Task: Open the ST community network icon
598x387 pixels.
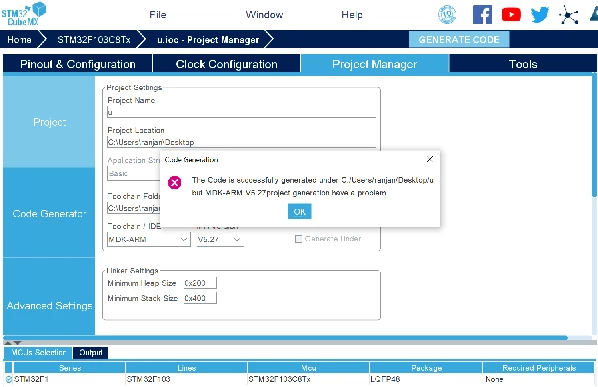Action: pyautogui.click(x=569, y=15)
